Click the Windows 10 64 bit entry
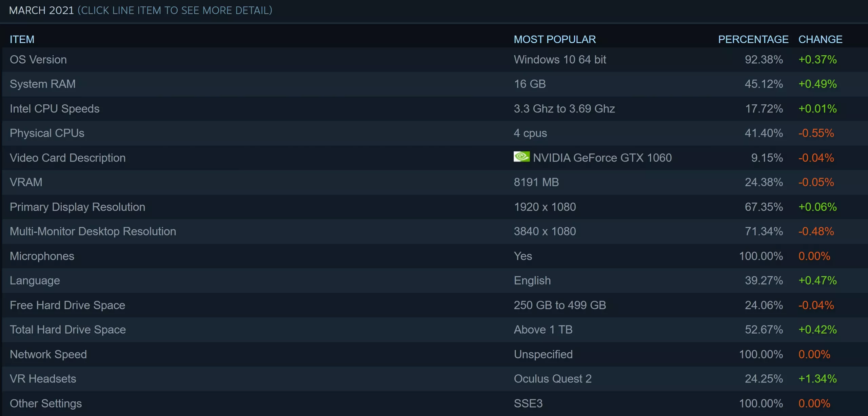The width and height of the screenshot is (868, 416). (x=560, y=60)
